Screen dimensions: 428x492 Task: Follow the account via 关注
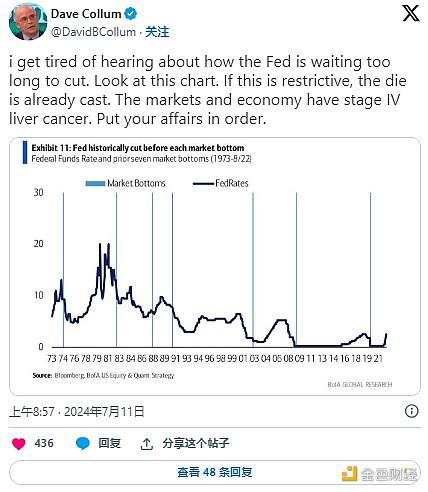157,32
